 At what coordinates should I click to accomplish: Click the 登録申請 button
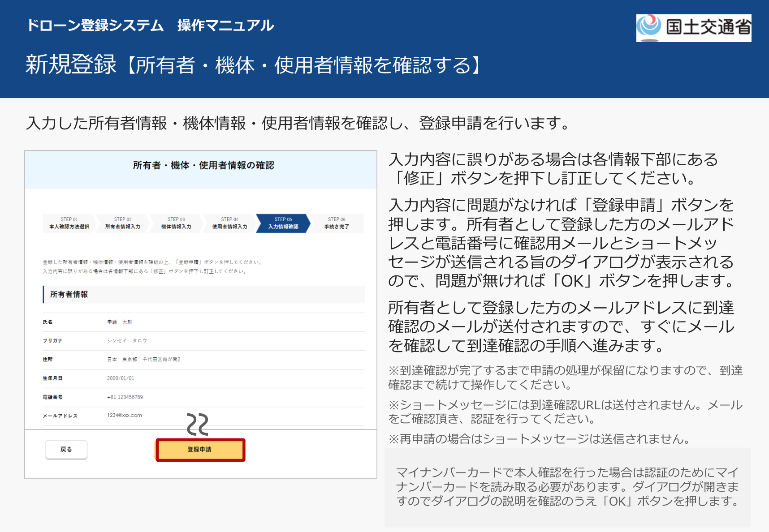coord(200,450)
